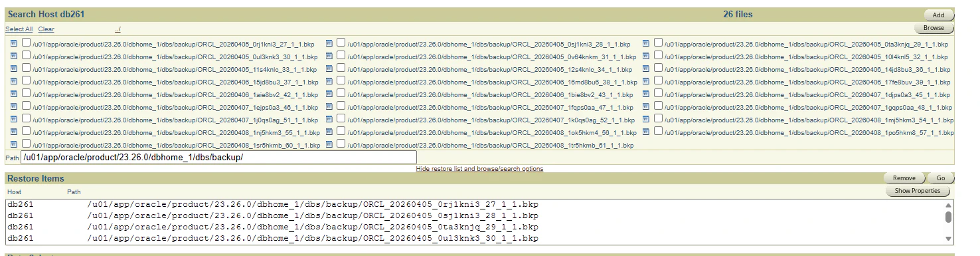Tick checkbox for ORCL_20260407_1j0qs0ag_51_1_1.bkp
Screen dimensions: 980x256
click(26, 118)
